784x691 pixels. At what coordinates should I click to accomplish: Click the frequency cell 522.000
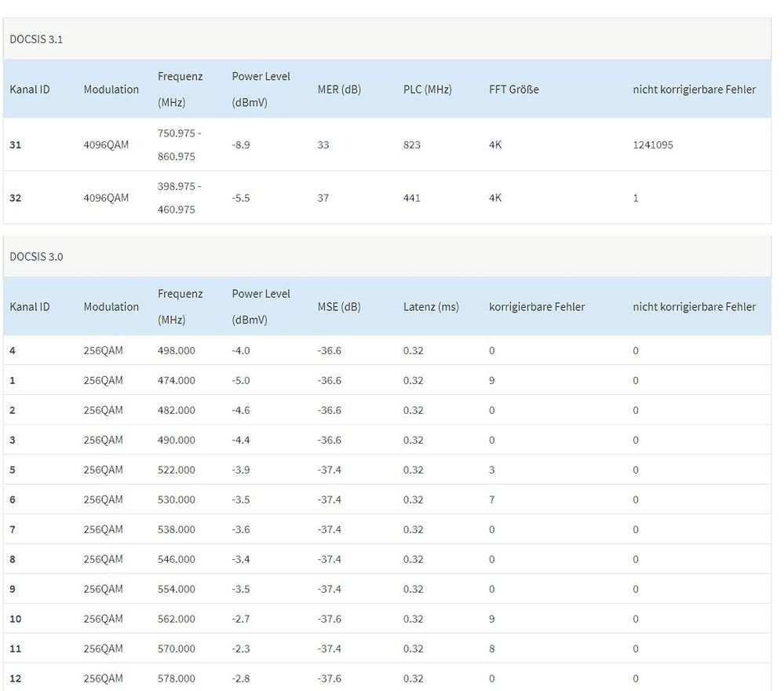pos(177,470)
